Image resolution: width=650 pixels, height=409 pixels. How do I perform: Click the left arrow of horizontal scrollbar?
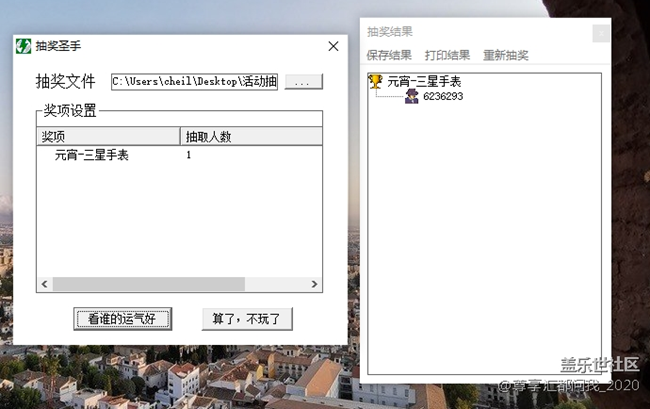coord(43,284)
